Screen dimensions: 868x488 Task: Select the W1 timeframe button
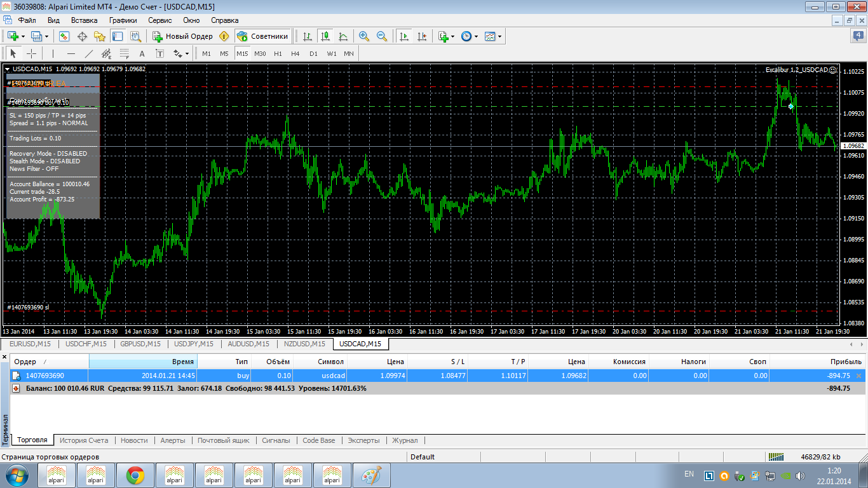332,53
